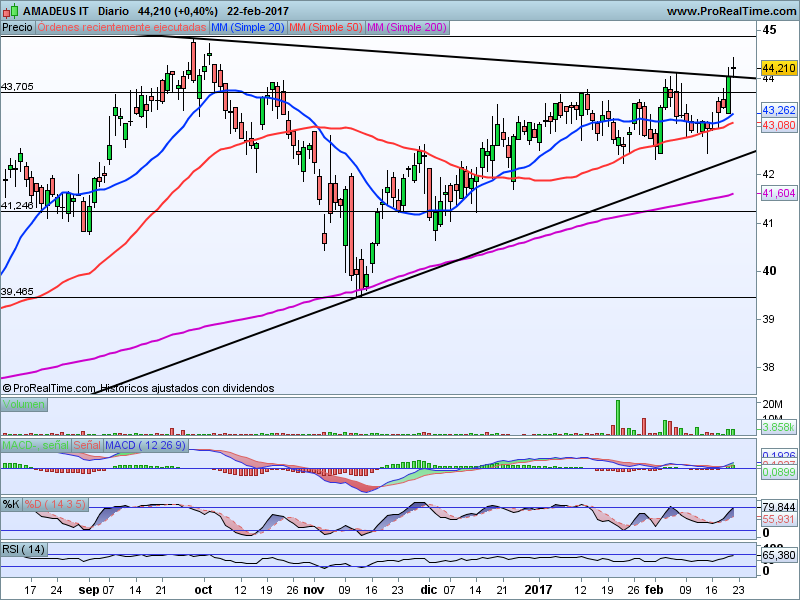Click the 44,210 (+0,40%) quote in the header
Screen dimensions: 800x600
(x=178, y=11)
